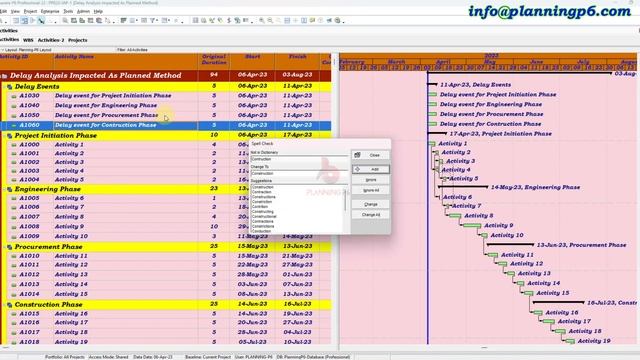
Task: Switch to the Activities-2 tab
Action: pyautogui.click(x=51, y=40)
